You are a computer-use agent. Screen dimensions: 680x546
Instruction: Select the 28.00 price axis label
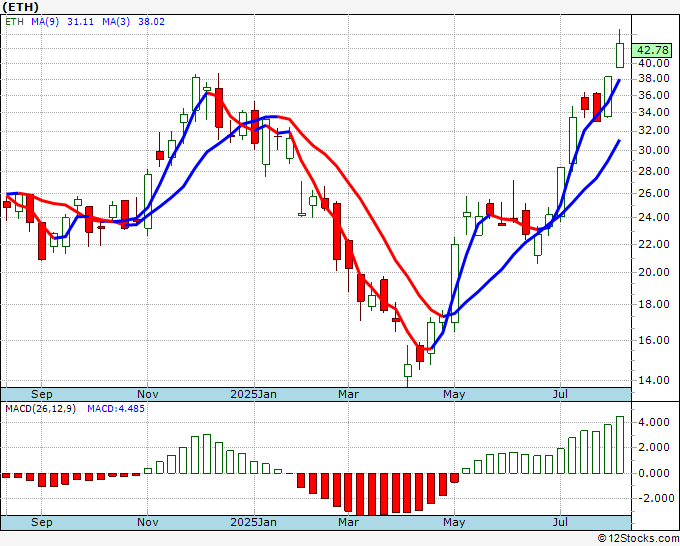click(654, 171)
